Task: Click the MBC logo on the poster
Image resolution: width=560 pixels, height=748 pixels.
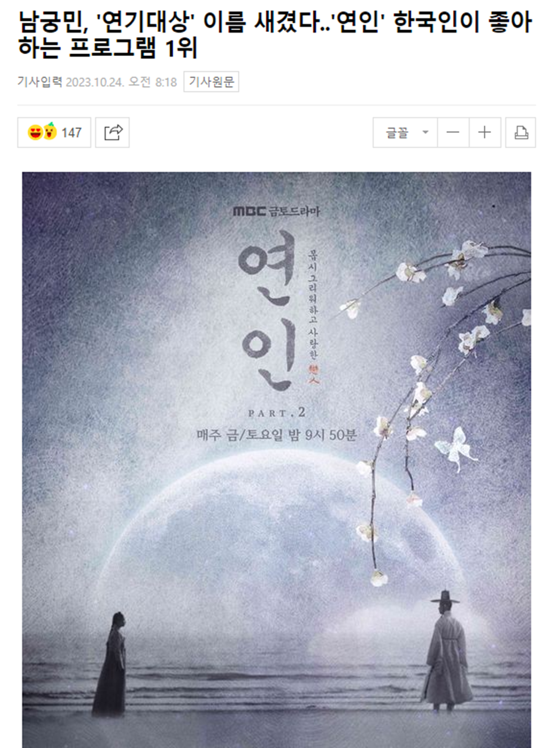Action: click(x=250, y=211)
